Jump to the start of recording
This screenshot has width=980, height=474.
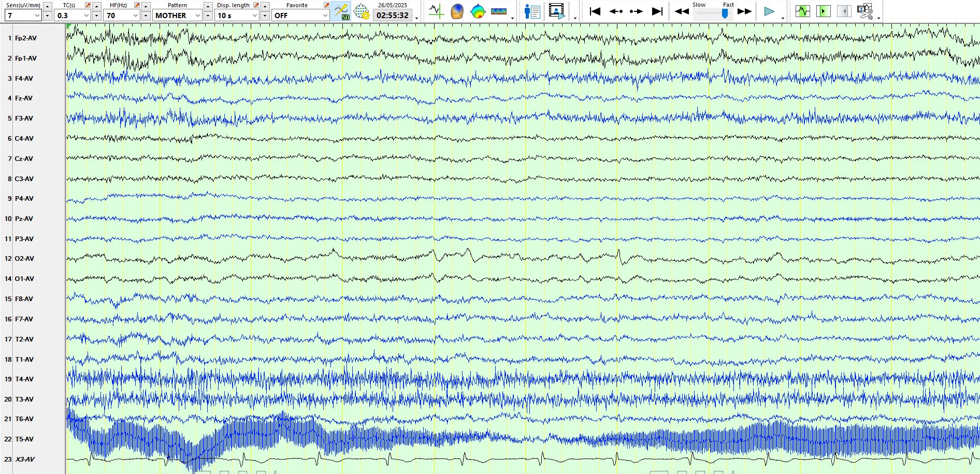click(x=595, y=11)
